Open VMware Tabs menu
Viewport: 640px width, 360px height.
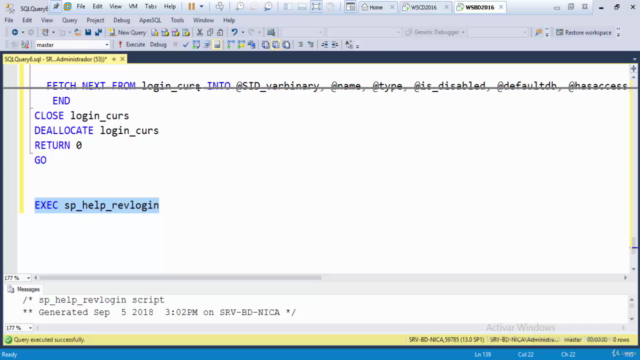click(151, 7)
